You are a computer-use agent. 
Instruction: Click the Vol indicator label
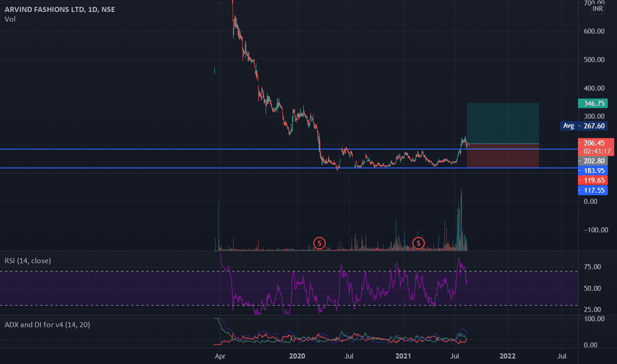pyautogui.click(x=10, y=19)
